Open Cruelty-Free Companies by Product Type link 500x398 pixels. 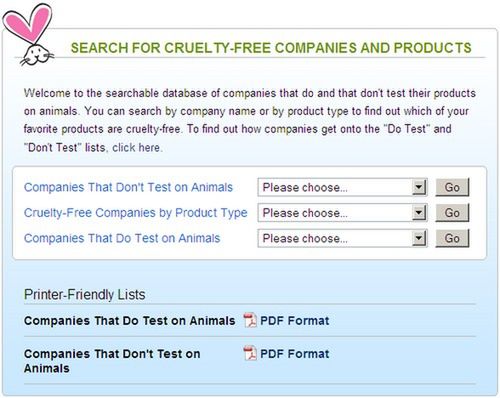(x=136, y=213)
